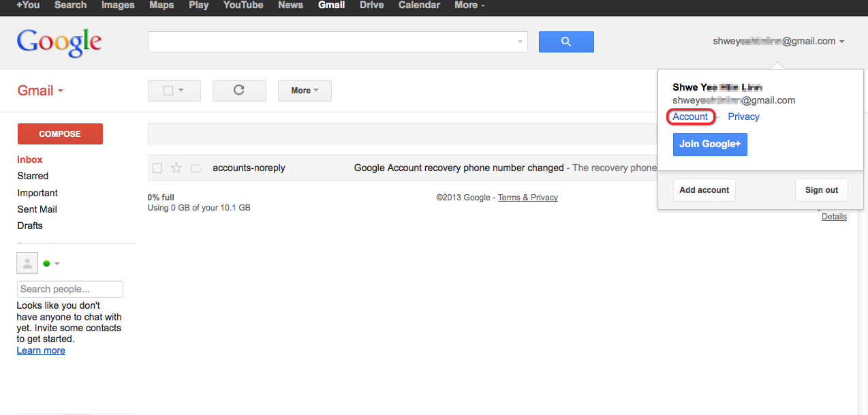Open Drive in the top bar

click(372, 5)
